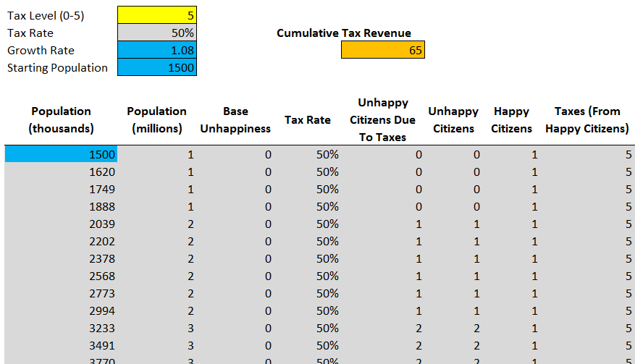
Task: Click the 'Happy Citizens' column header
Action: click(511, 119)
